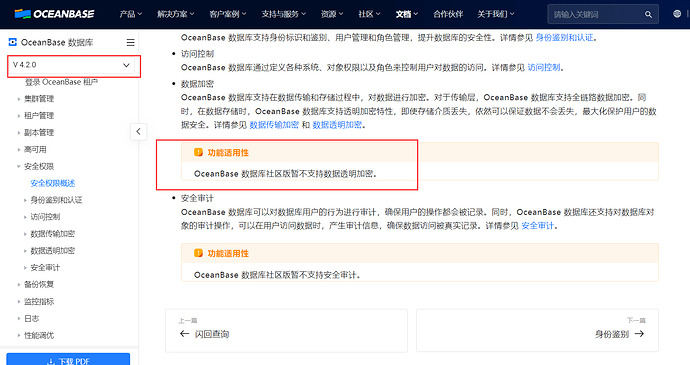Image resolution: width=690 pixels, height=365 pixels.
Task: Click the OceanBase logo in header
Action: 54,14
